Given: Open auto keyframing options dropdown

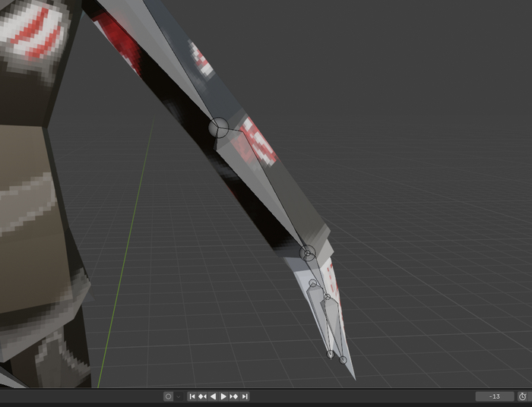Looking at the screenshot, I should (x=179, y=396).
